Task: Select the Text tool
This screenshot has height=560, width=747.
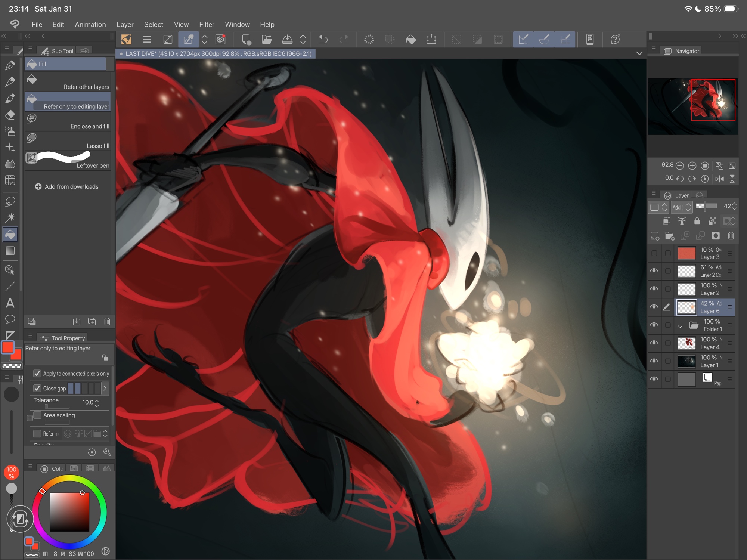Action: (x=10, y=303)
